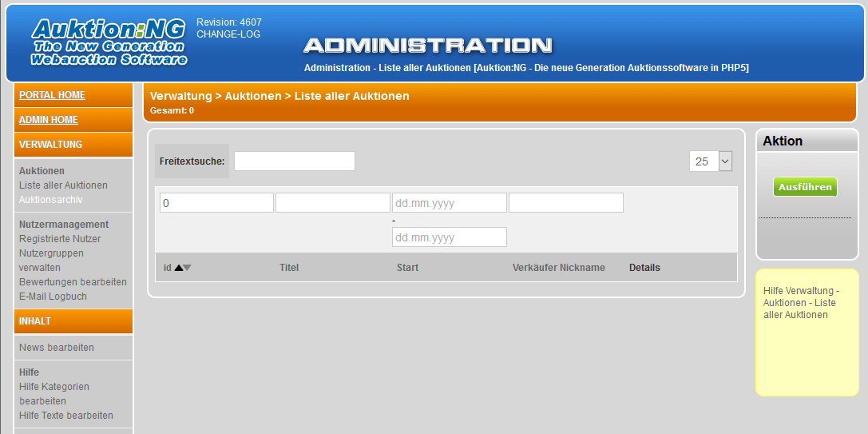Click the Auktion:NG logo
This screenshot has width=868, height=434.
click(x=109, y=42)
